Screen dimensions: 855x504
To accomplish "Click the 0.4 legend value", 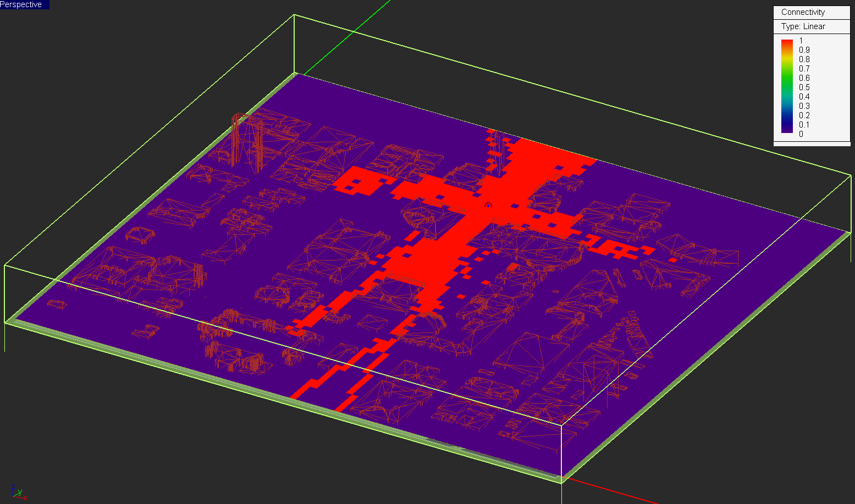I will point(804,97).
